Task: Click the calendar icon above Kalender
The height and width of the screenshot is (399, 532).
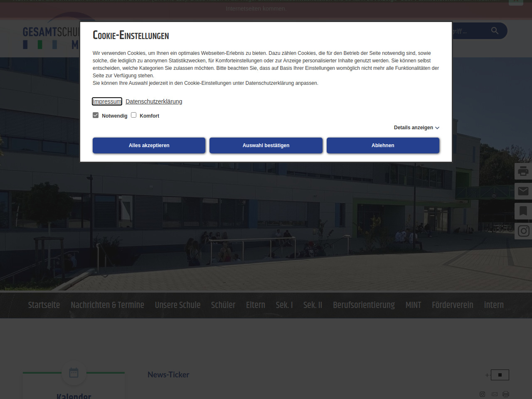Action: 74,373
